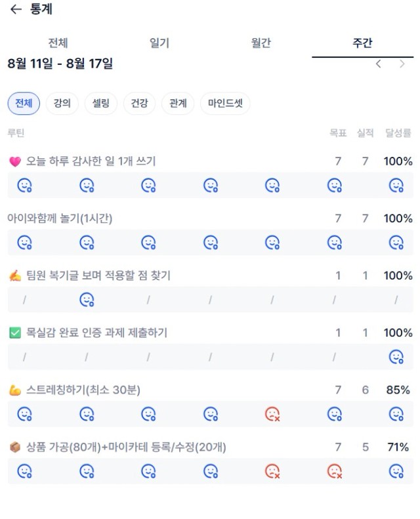This screenshot has width=420, height=519.
Task: Switch to the 일기 tab
Action: click(x=159, y=43)
